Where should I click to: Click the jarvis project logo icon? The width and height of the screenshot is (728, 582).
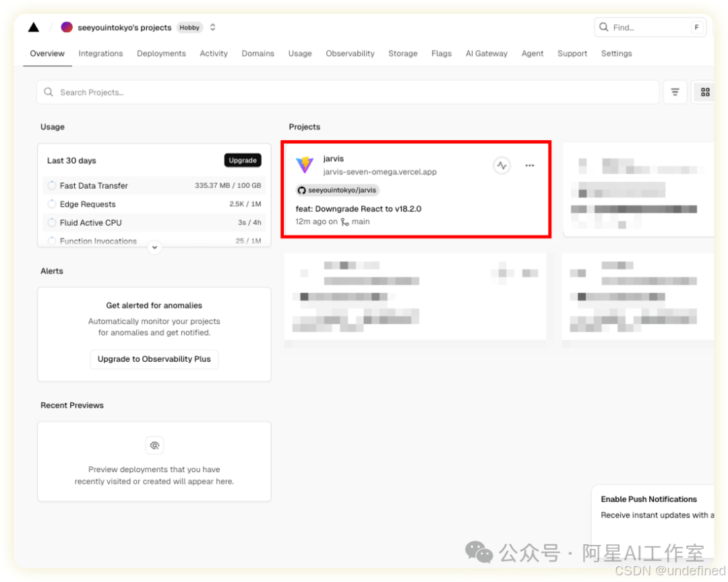click(305, 165)
